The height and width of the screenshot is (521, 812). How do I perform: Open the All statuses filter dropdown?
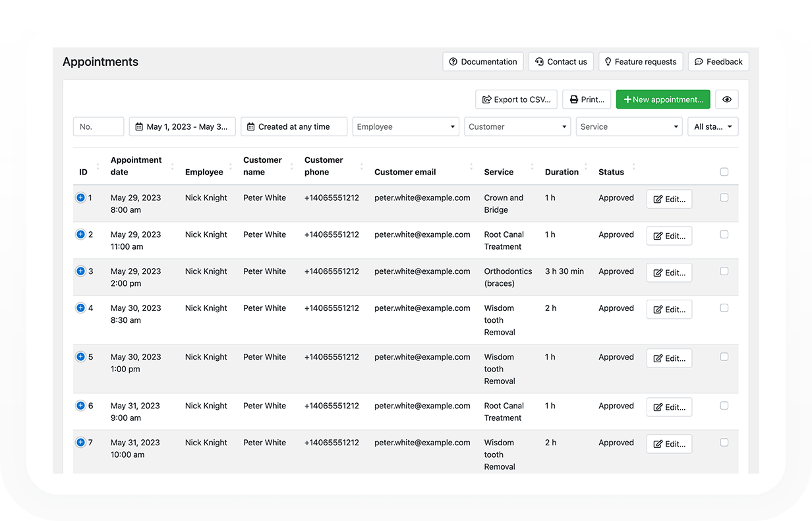tap(712, 126)
